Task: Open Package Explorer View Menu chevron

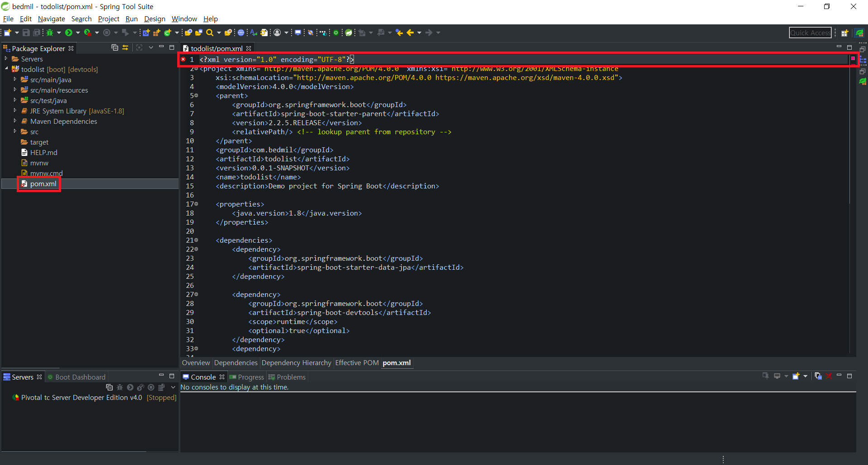Action: (151, 47)
